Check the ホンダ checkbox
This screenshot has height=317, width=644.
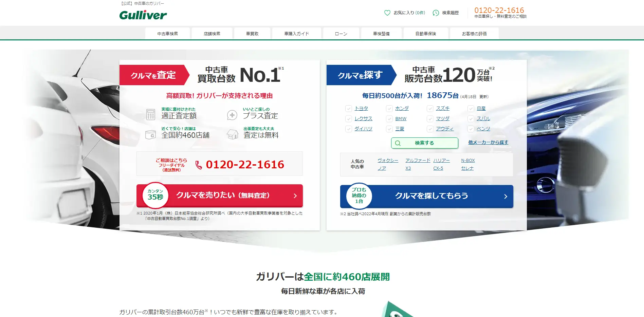pyautogui.click(x=389, y=109)
